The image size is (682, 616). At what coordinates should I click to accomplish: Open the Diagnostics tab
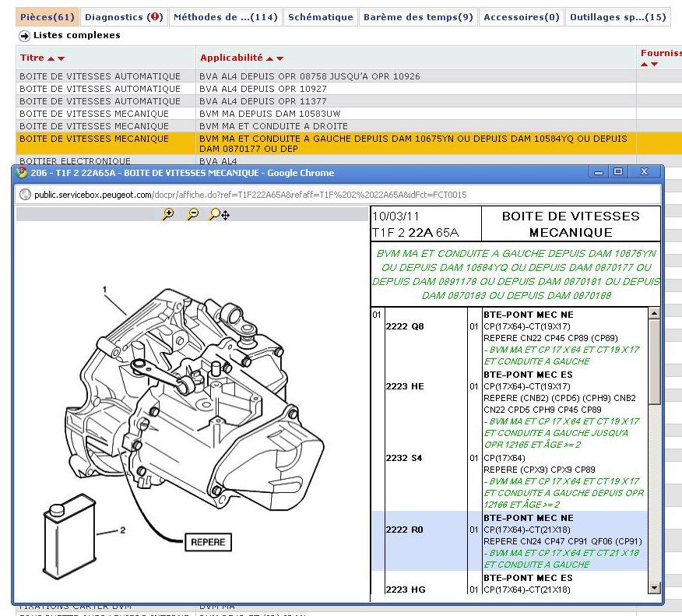[124, 17]
